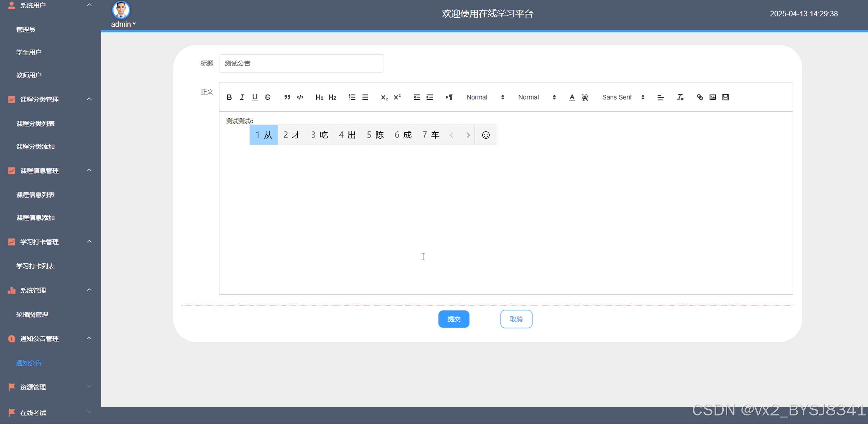
Task: Click the 标题 title input field
Action: coord(301,63)
